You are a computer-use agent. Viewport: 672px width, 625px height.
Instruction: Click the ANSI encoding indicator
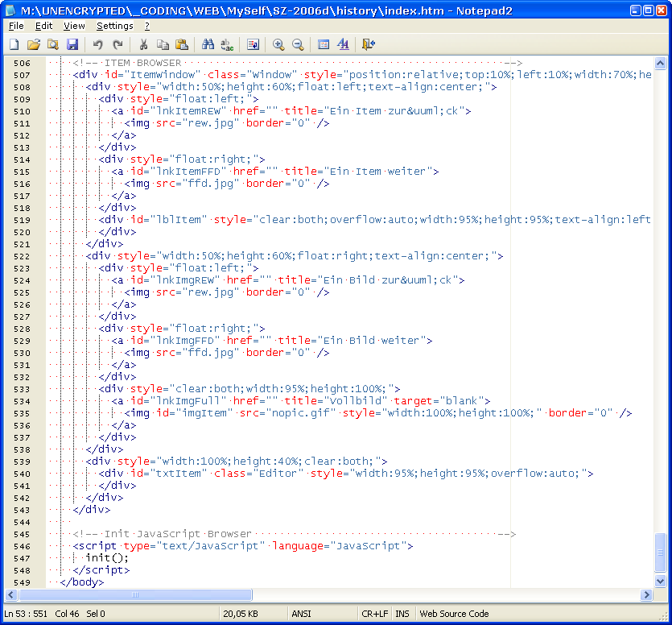point(301,614)
